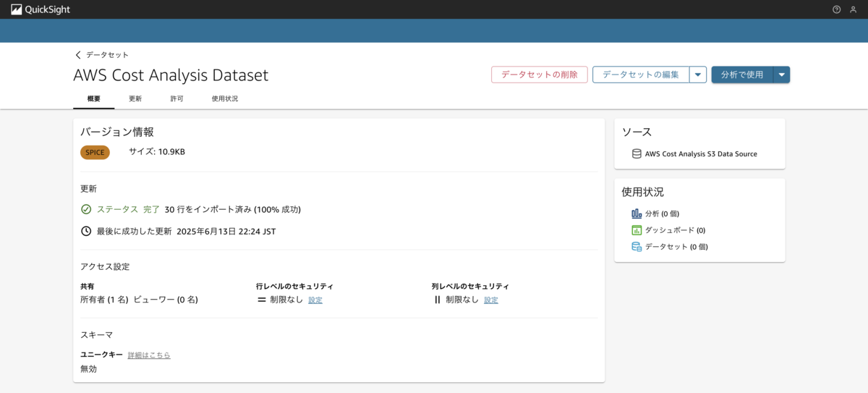
Task: Expand the データセットの編集 dropdown arrow
Action: (x=698, y=75)
